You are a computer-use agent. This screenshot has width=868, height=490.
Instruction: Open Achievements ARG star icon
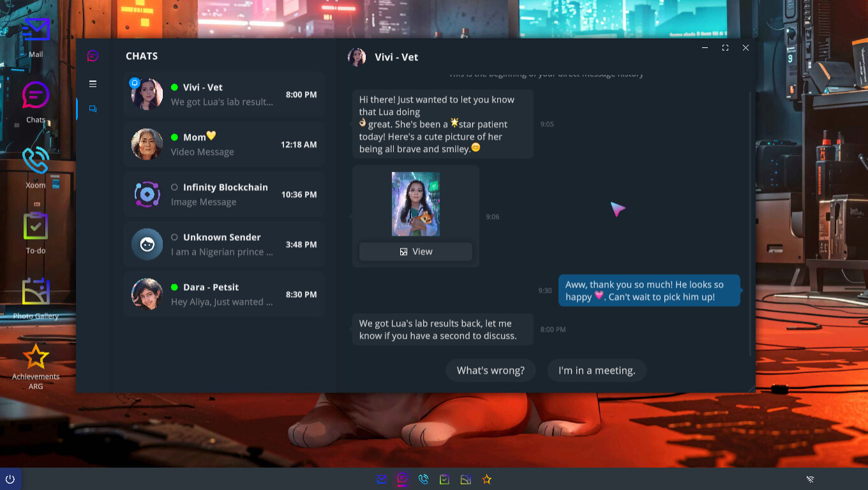coord(36,357)
